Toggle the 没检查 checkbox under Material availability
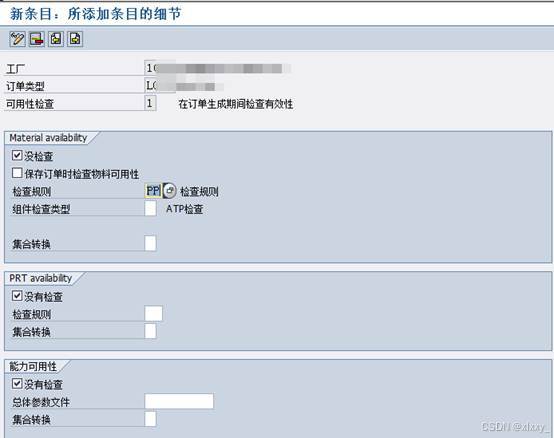The height and width of the screenshot is (438, 554). [x=17, y=155]
